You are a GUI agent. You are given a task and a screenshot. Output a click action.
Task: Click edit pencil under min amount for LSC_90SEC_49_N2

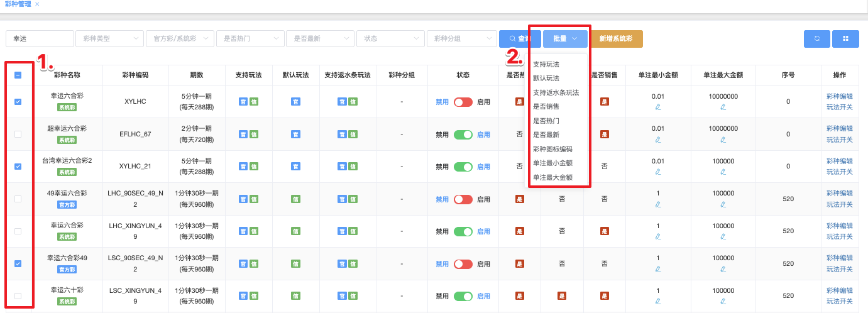coord(657,269)
